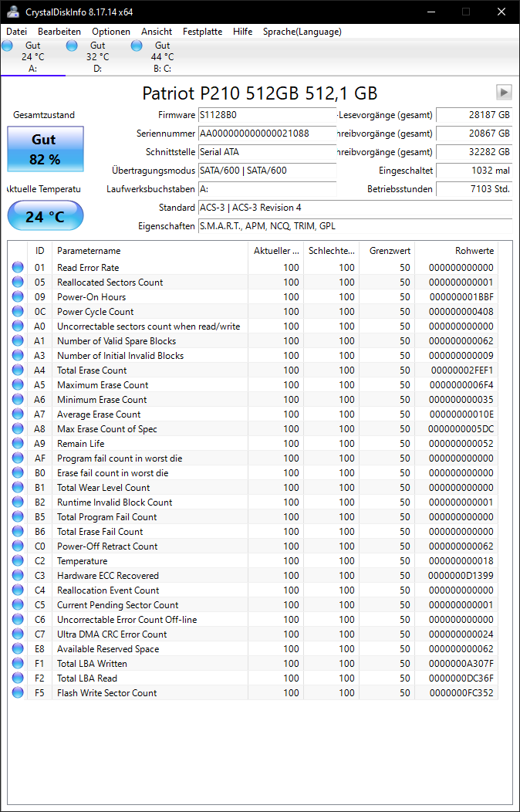Image resolution: width=520 pixels, height=812 pixels.
Task: Click status icon for Total LBA Written
Action: pos(18,664)
